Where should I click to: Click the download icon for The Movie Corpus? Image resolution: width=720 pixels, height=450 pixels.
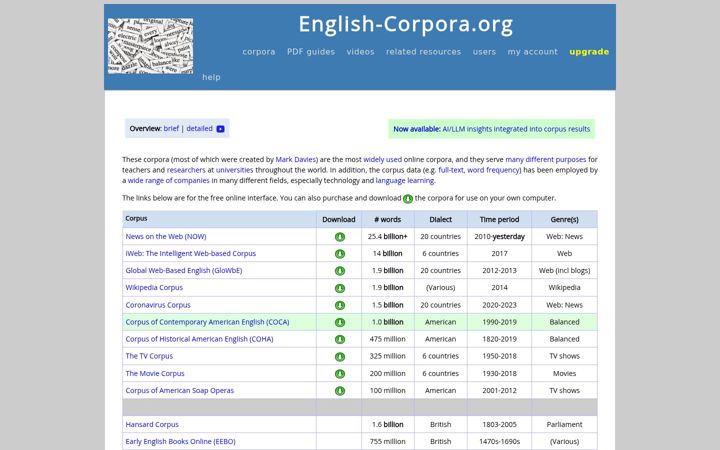tap(339, 374)
